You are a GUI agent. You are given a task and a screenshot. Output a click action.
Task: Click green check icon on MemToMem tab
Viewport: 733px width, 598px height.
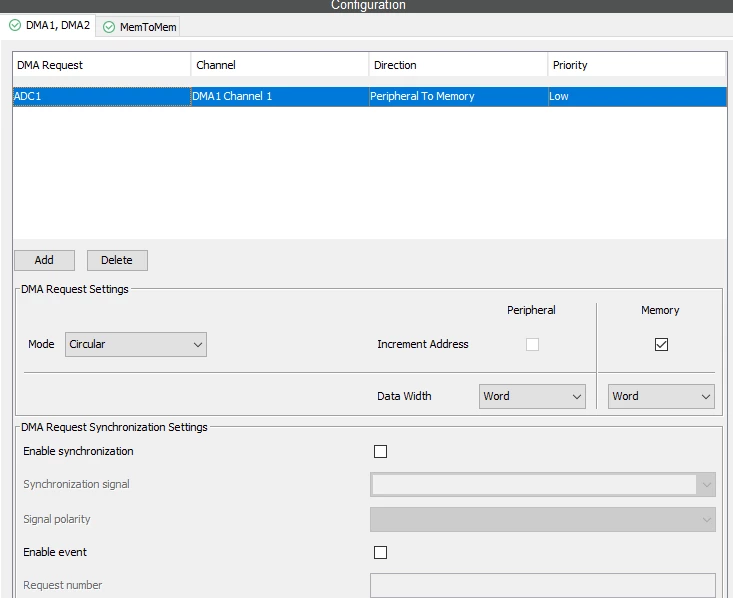pyautogui.click(x=109, y=27)
